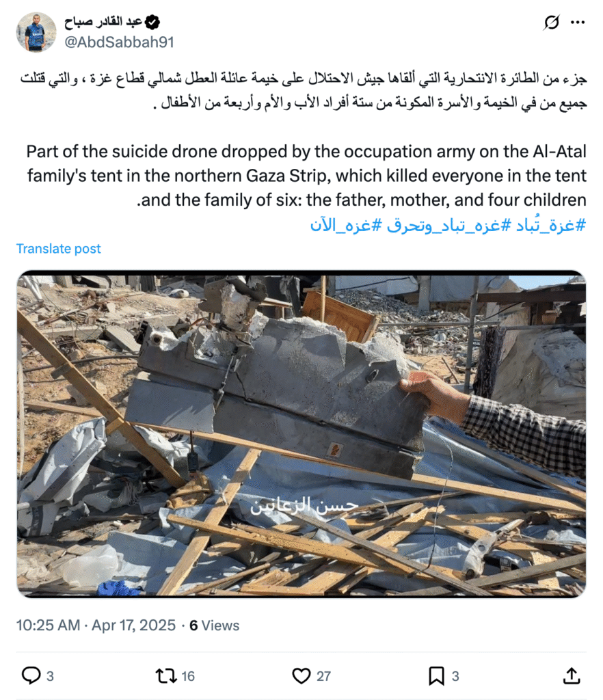Viewport: 603px width, 700px height.
Task: Click the verified badge next to name
Action: pyautogui.click(x=152, y=22)
